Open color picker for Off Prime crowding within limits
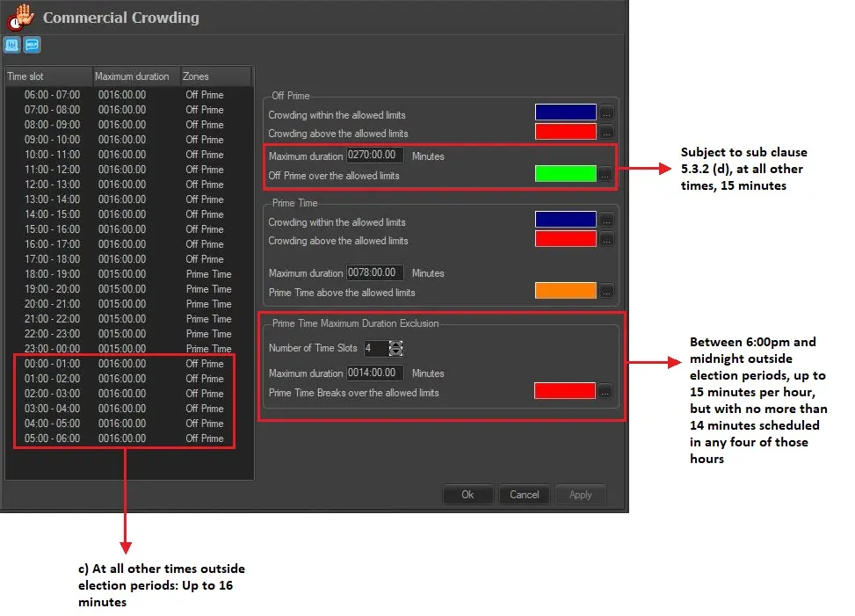This screenshot has width=855, height=616. (x=606, y=112)
